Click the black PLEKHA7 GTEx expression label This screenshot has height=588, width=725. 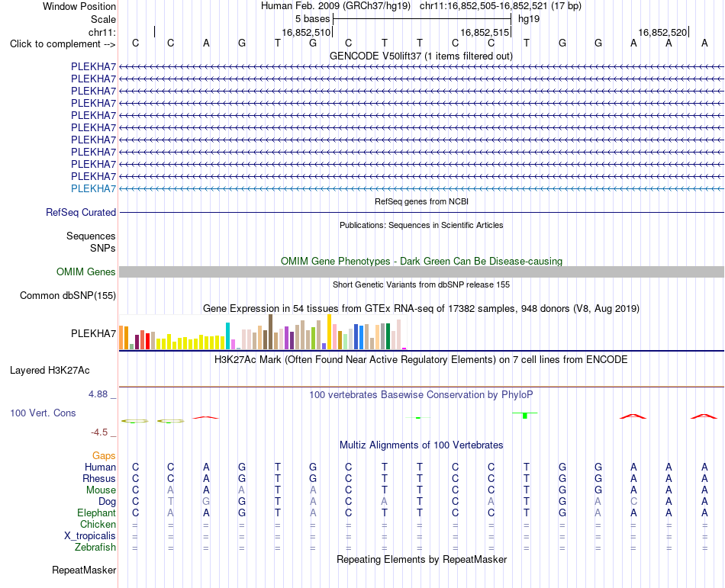pos(93,333)
